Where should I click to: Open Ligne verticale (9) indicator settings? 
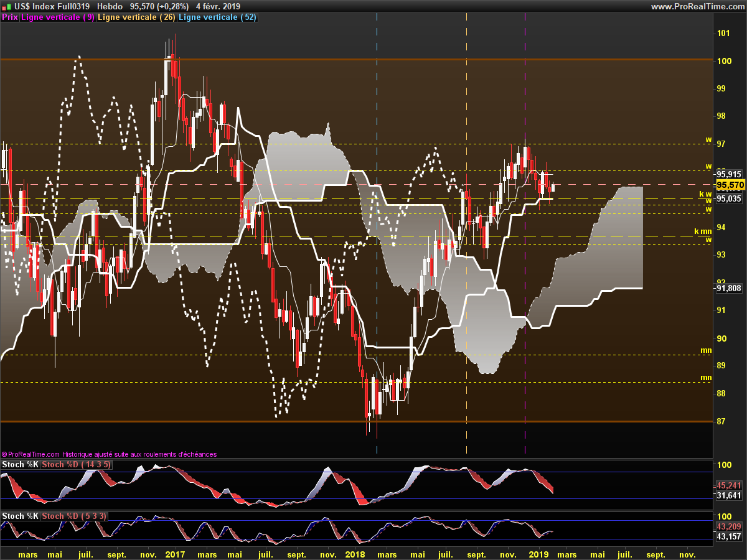point(58,17)
